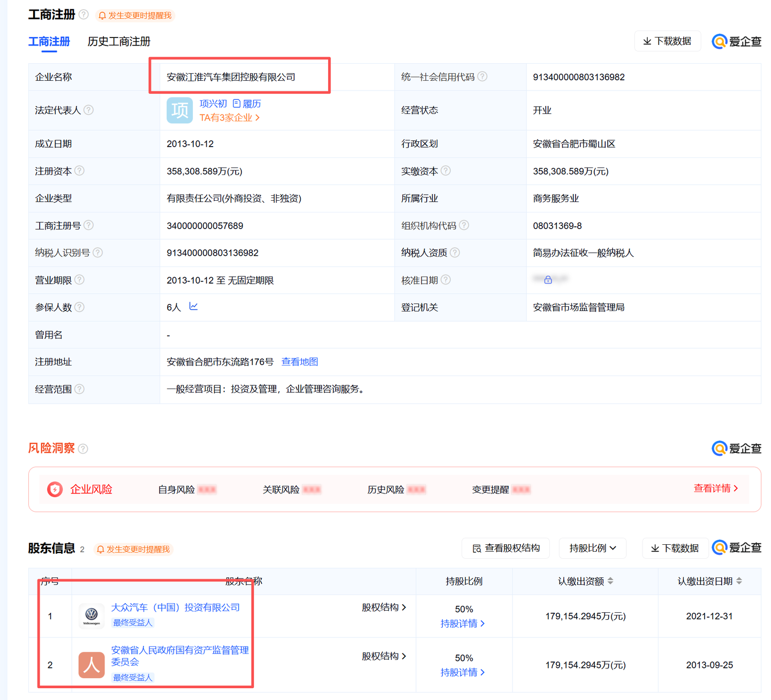This screenshot has width=771, height=700.
Task: Click help icon beside 工商注册 heading
Action: 84,14
